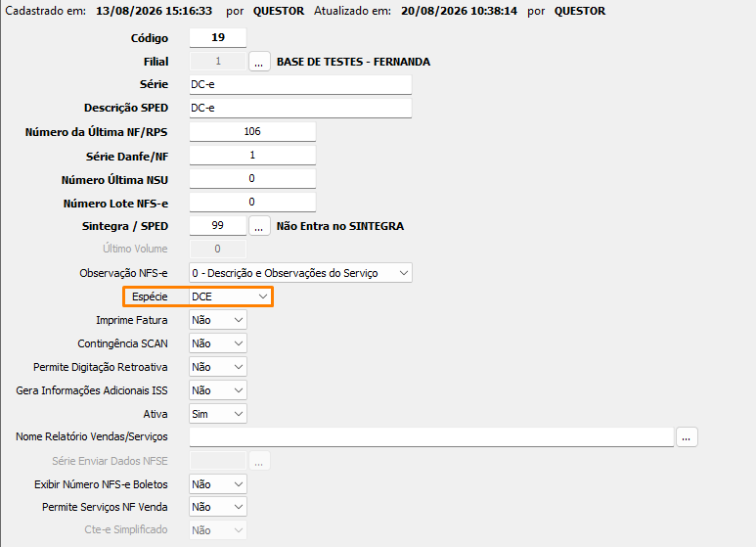Open Gera Informações Adicionais ISS dropdown
This screenshot has width=756, height=547.
point(218,390)
